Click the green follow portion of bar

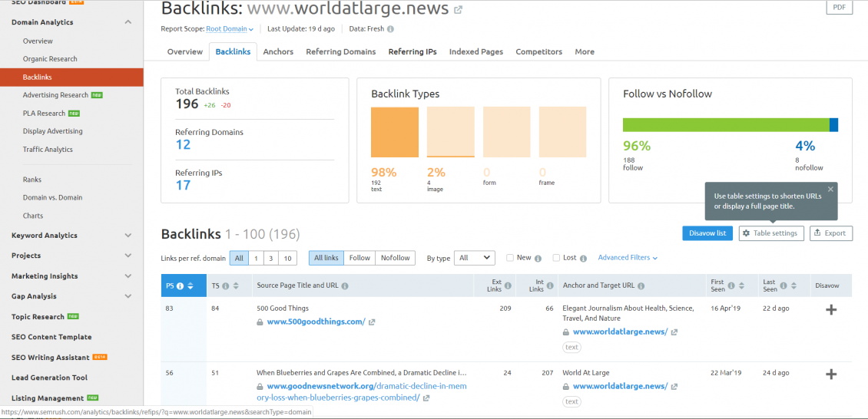[x=726, y=125]
